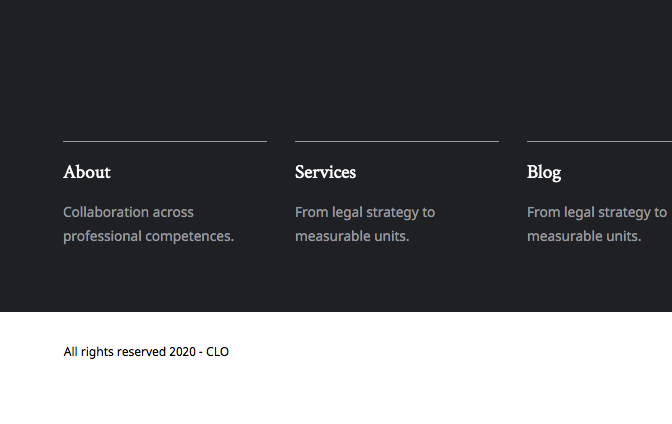Click the divider line above About
Image resolution: width=672 pixels, height=424 pixels.
[x=165, y=142]
